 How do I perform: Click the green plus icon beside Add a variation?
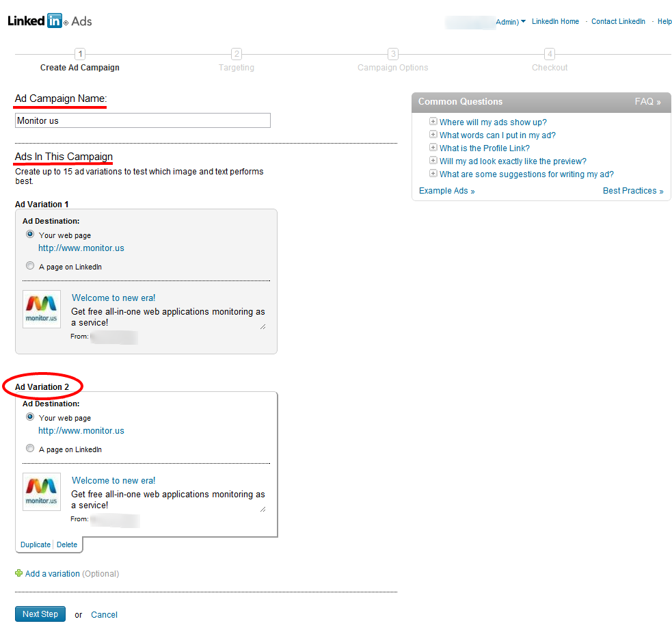19,573
